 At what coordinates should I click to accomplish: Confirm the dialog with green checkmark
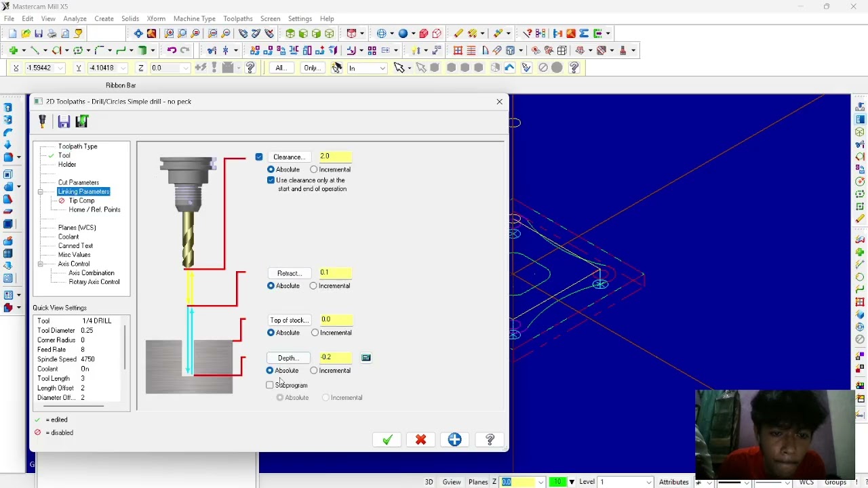click(387, 440)
